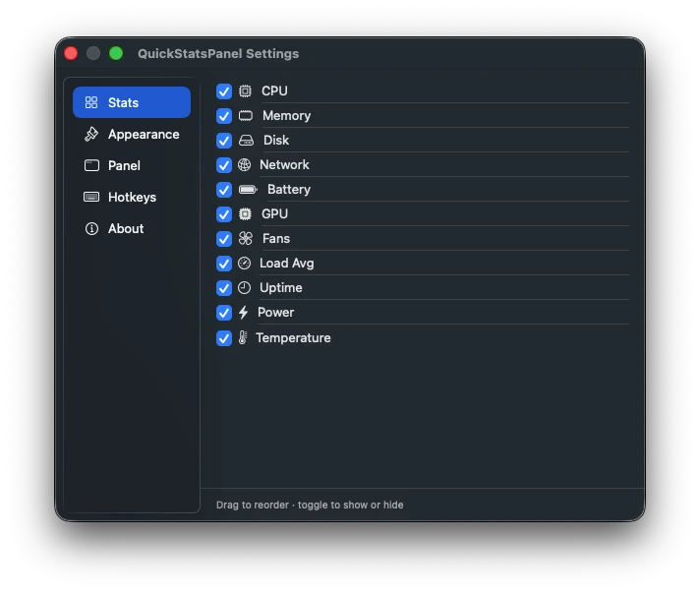Click the QuickStatsPanel Settings window title
Image resolution: width=700 pixels, height=594 pixels.
click(218, 53)
